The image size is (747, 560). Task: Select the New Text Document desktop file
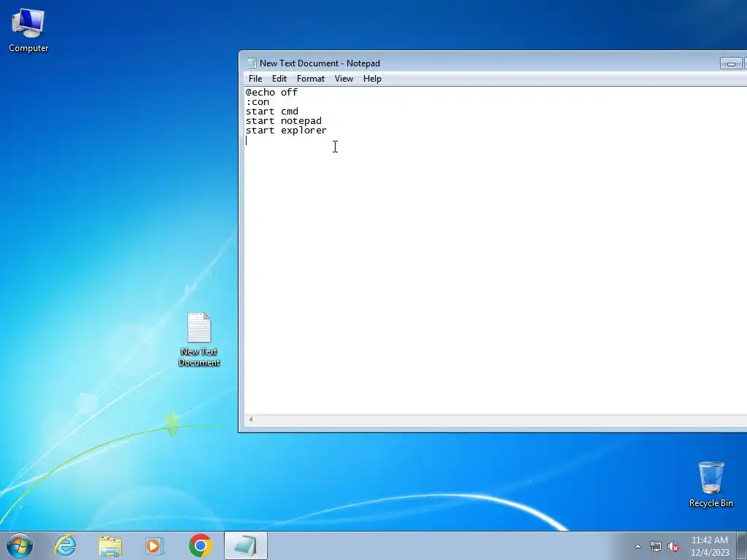[x=199, y=339]
